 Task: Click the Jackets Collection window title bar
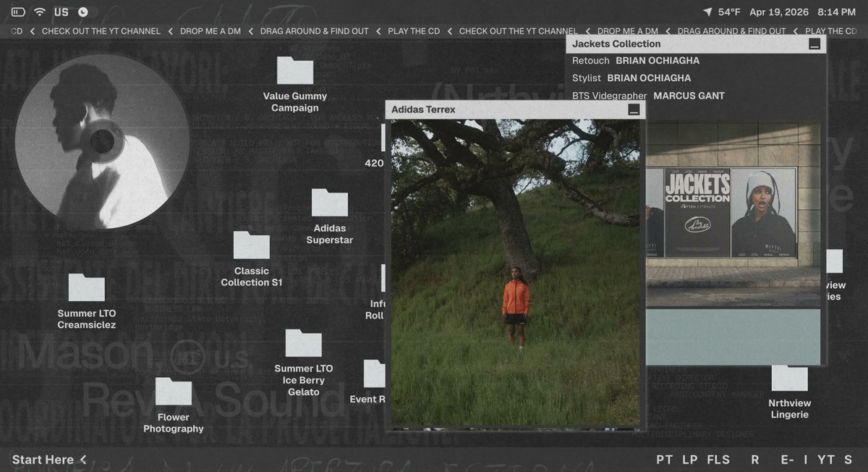pyautogui.click(x=696, y=43)
